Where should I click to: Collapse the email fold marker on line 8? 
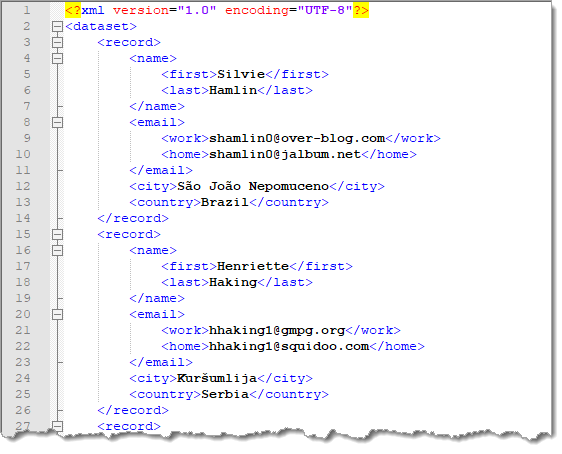click(57, 123)
